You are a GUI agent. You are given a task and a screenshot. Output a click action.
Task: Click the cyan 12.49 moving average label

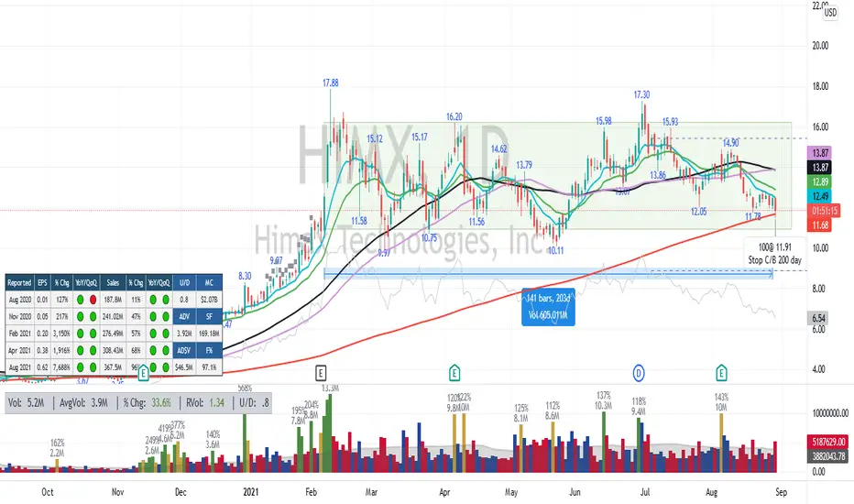[x=820, y=196]
